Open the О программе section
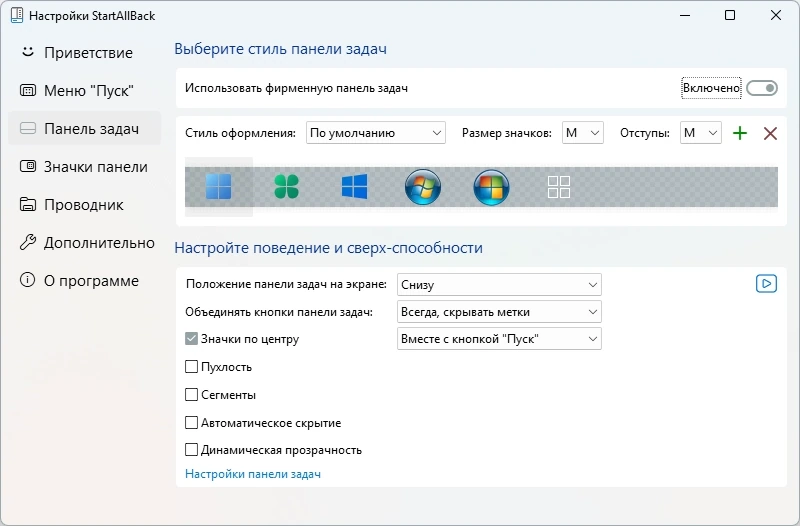 85,281
